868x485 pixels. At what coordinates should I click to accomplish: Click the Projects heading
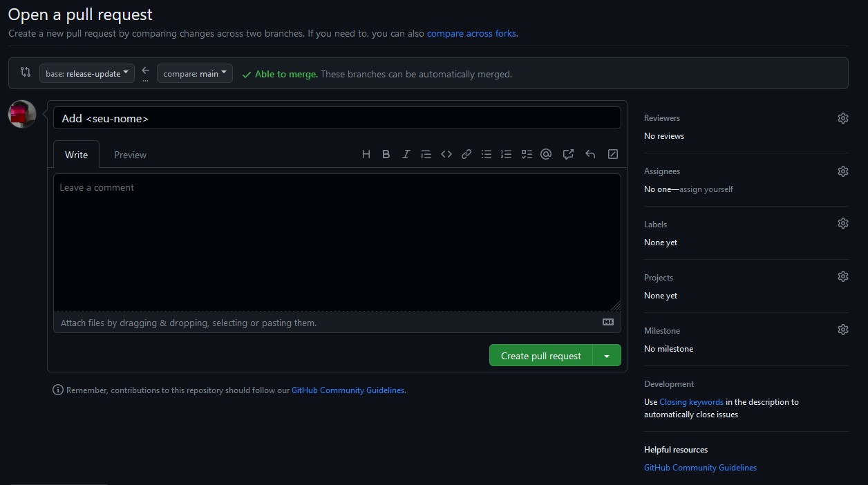coord(659,278)
